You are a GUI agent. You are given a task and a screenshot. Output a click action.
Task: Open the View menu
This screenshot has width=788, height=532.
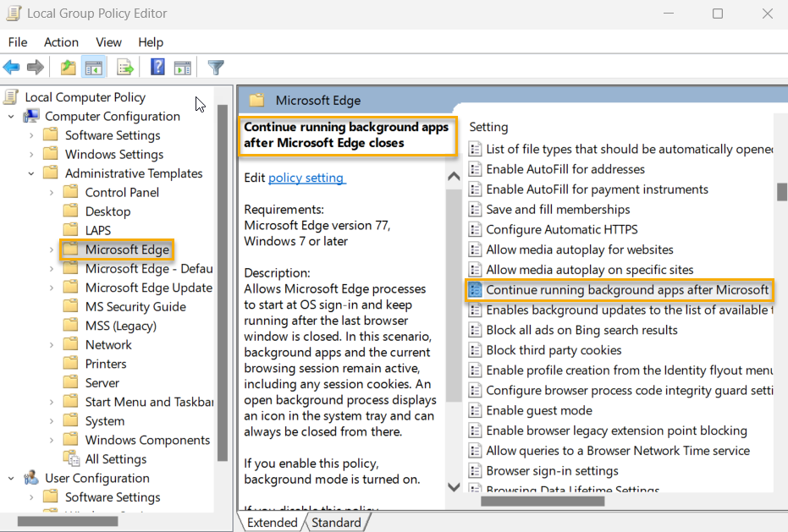pos(108,42)
